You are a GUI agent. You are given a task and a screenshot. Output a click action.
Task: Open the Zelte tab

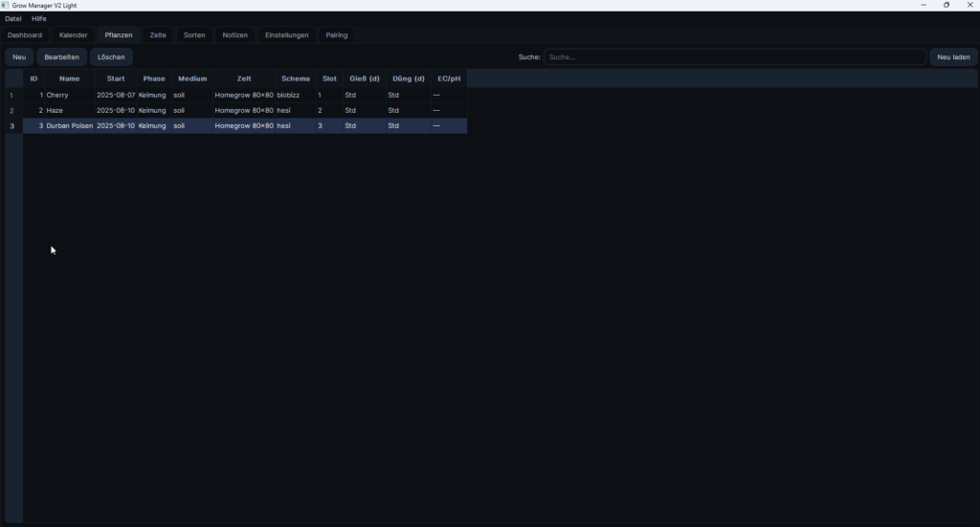(x=158, y=35)
